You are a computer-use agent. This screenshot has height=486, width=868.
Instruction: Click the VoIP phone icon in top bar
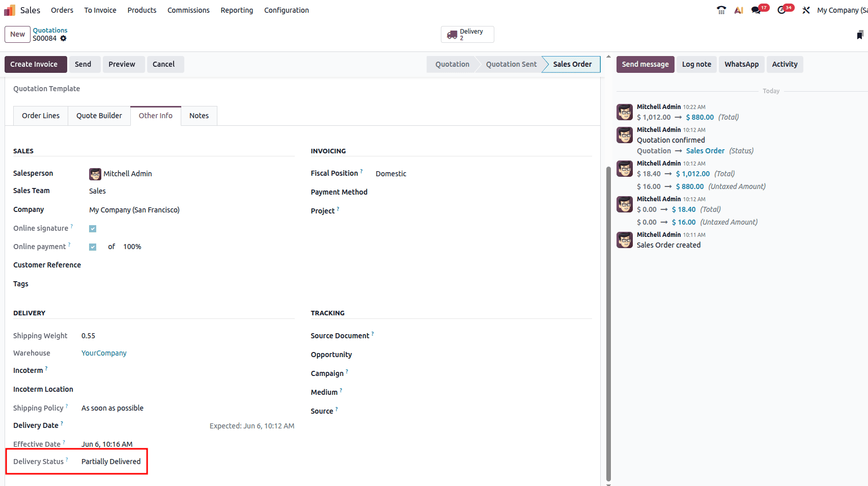(x=721, y=10)
